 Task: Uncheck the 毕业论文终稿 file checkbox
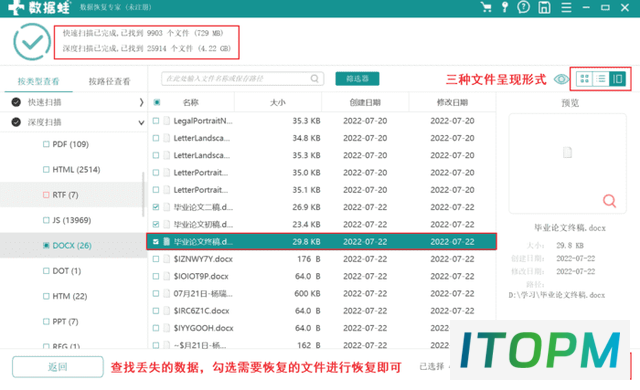coord(156,242)
